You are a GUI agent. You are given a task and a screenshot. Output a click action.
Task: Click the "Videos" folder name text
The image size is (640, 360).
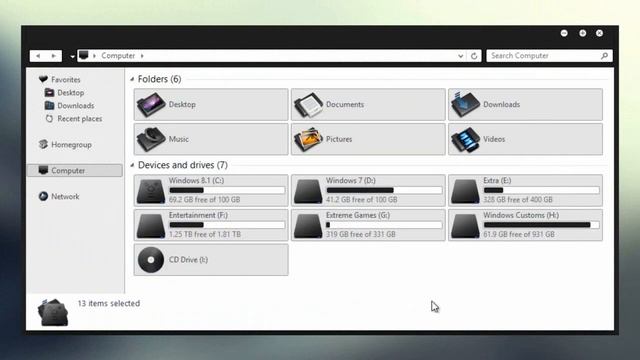click(x=494, y=139)
